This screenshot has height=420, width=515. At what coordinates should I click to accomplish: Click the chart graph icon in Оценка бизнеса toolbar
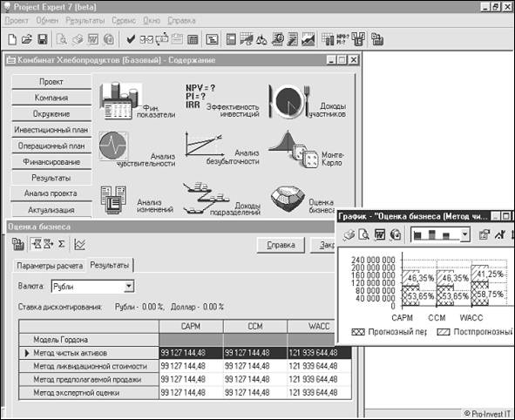[80, 244]
